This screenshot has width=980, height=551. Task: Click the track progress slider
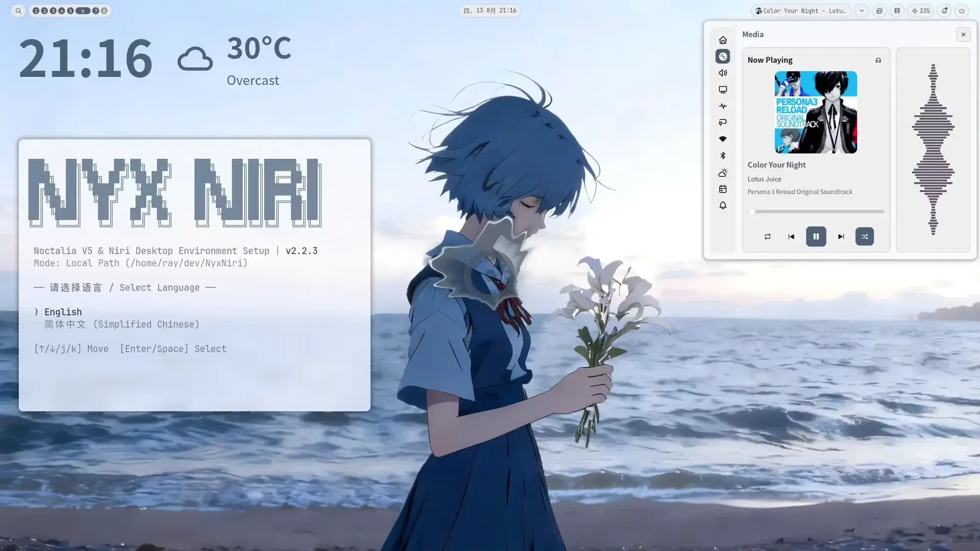coord(817,211)
